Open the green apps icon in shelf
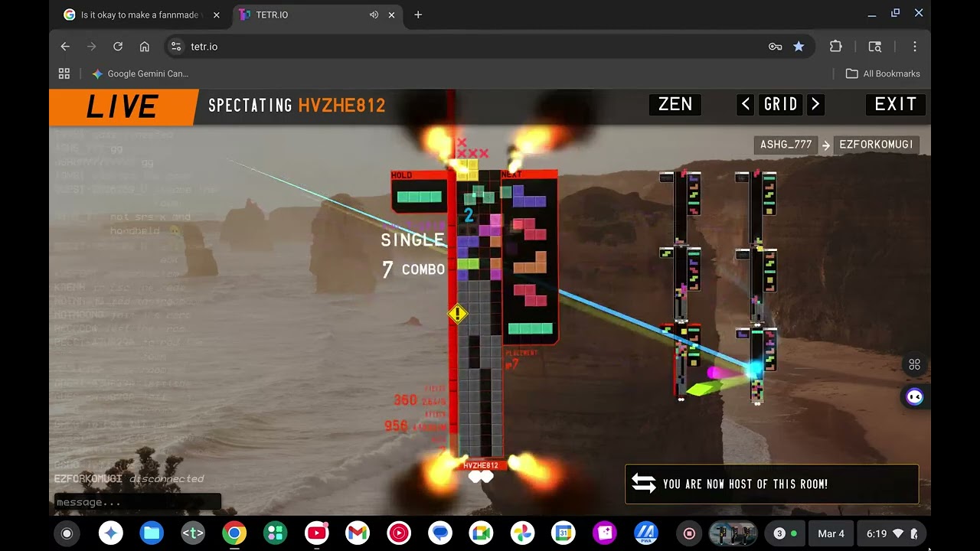980x551 pixels. tap(275, 533)
